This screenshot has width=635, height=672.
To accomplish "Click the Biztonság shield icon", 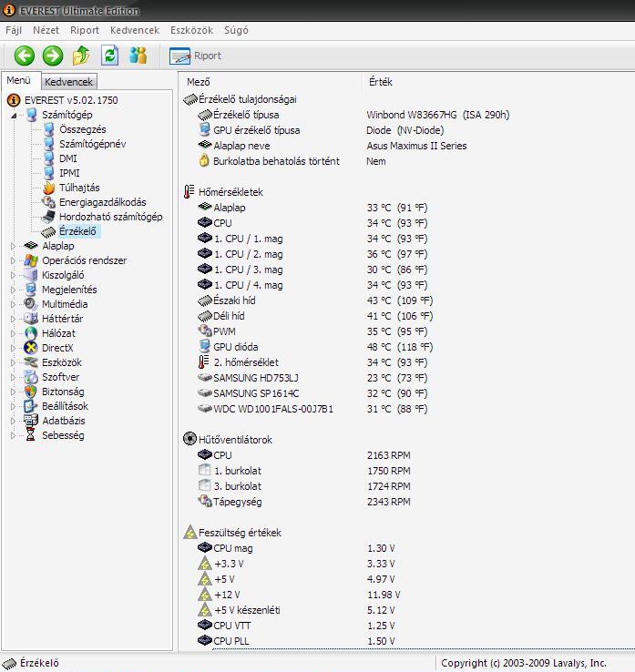I will click(31, 392).
